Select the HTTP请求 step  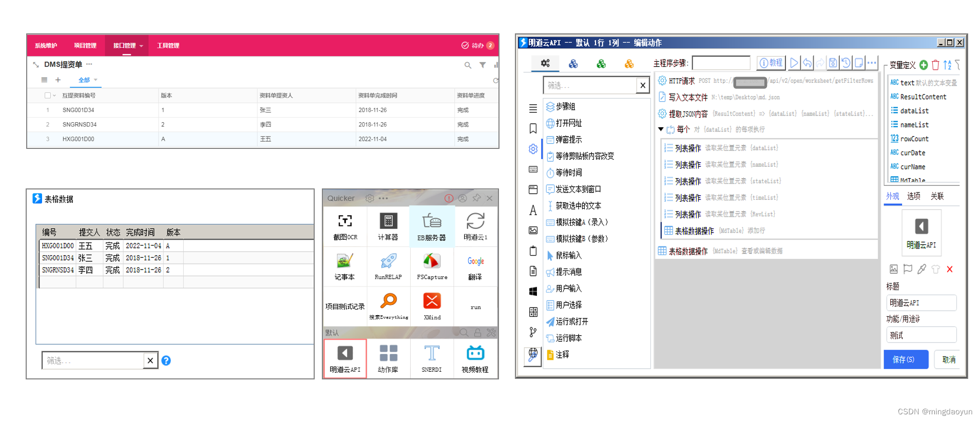coord(766,81)
